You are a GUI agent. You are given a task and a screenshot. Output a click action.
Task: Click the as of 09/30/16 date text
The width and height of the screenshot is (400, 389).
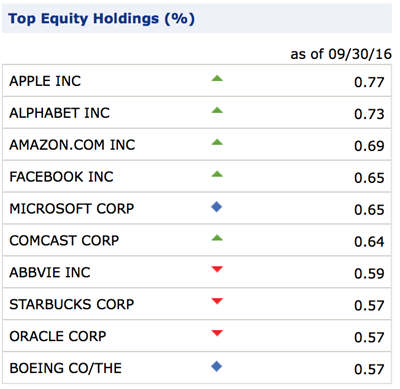(341, 54)
